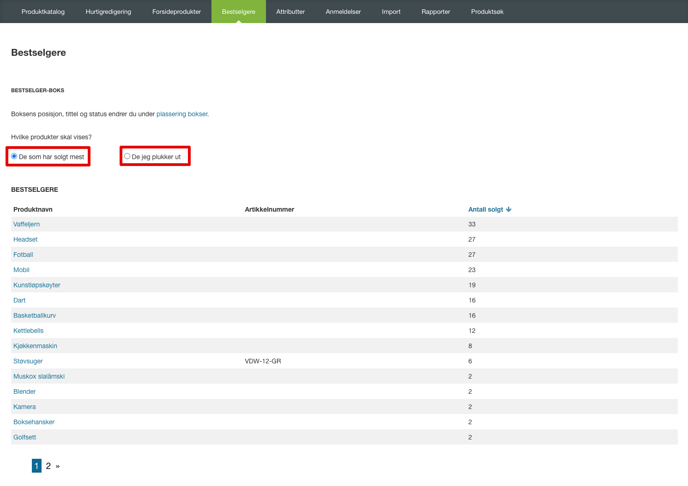Viewport: 688px width, 486px height.
Task: Click the Støvsuger product link
Action: point(28,361)
